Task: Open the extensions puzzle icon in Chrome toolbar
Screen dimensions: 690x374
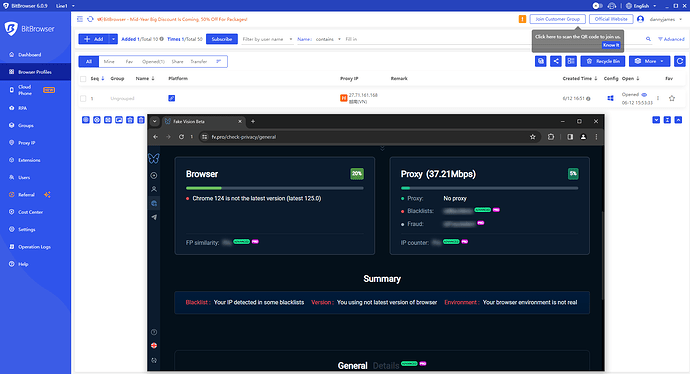Action: [551, 137]
